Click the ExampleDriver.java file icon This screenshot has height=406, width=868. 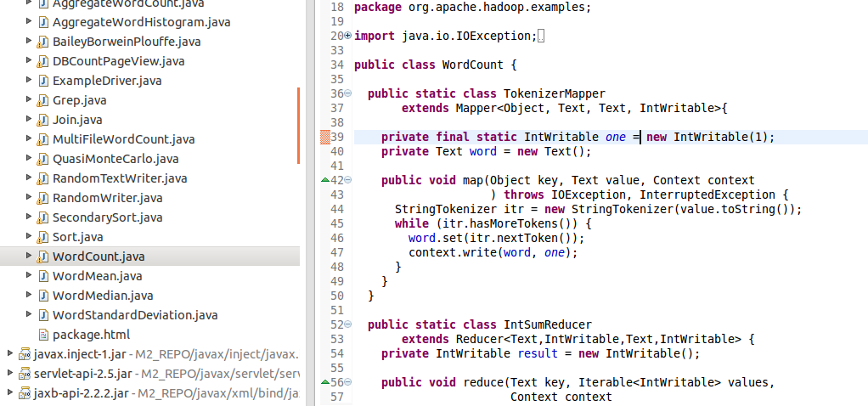click(x=42, y=81)
